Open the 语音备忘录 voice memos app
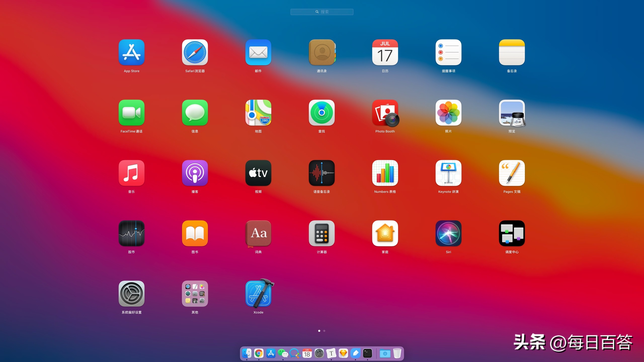The image size is (644, 362). coord(321,173)
